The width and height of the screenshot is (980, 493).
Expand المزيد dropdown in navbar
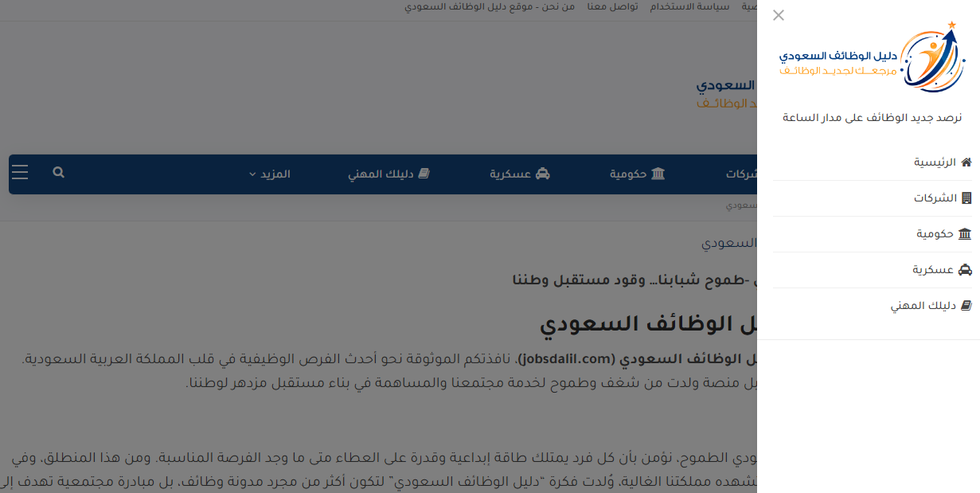269,174
